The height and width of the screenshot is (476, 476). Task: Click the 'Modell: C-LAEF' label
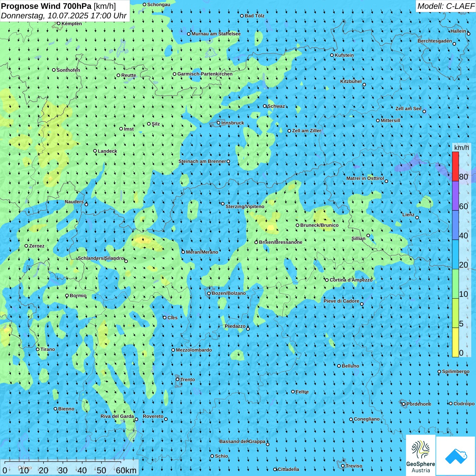point(446,6)
